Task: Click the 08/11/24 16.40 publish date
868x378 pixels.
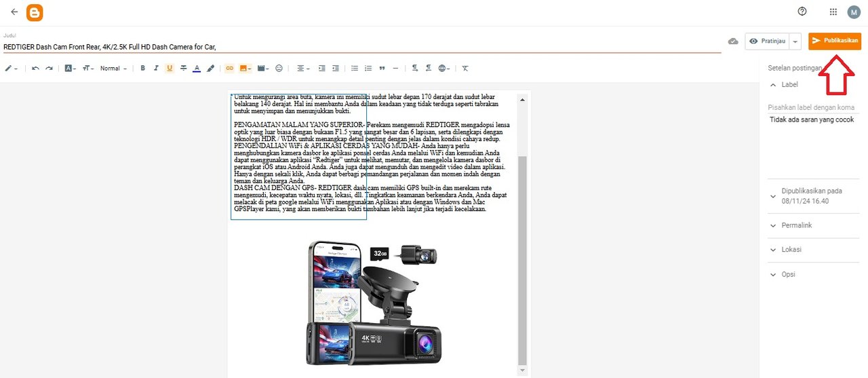Action: pos(805,201)
